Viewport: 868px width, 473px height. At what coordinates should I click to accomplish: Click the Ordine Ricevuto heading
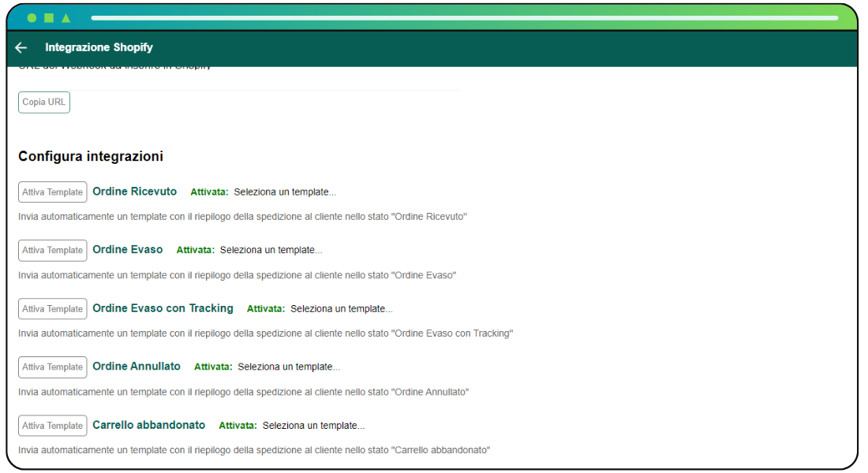pyautogui.click(x=134, y=192)
